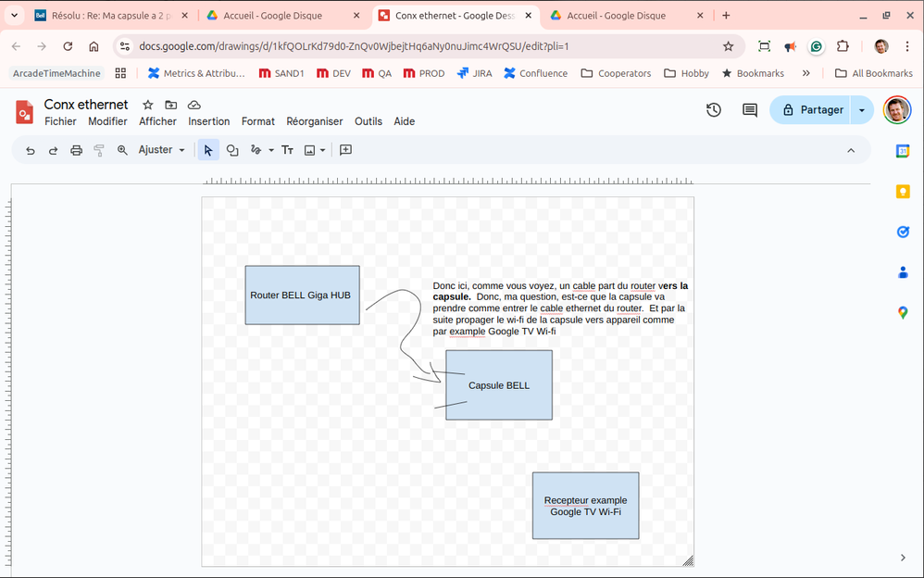
Task: Star the Conx ethernet drawing
Action: point(147,105)
